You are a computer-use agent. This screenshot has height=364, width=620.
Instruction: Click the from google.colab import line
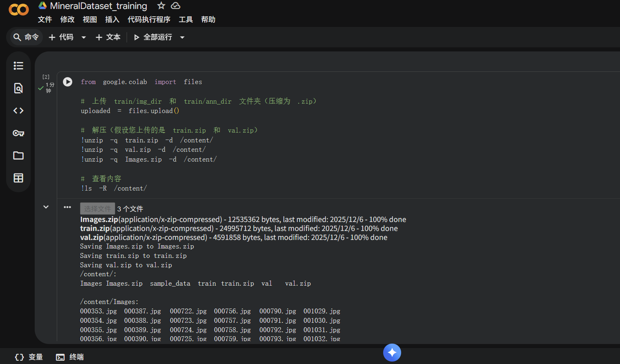tap(141, 82)
